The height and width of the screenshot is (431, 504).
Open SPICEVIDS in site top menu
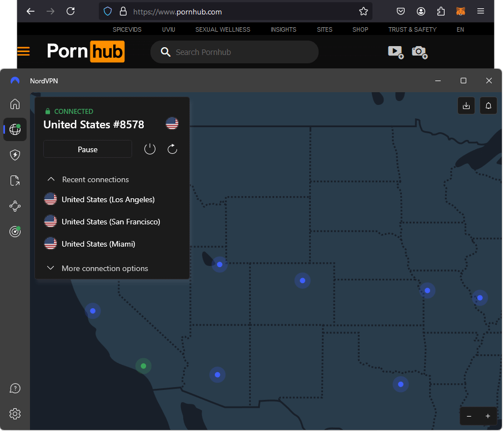127,29
